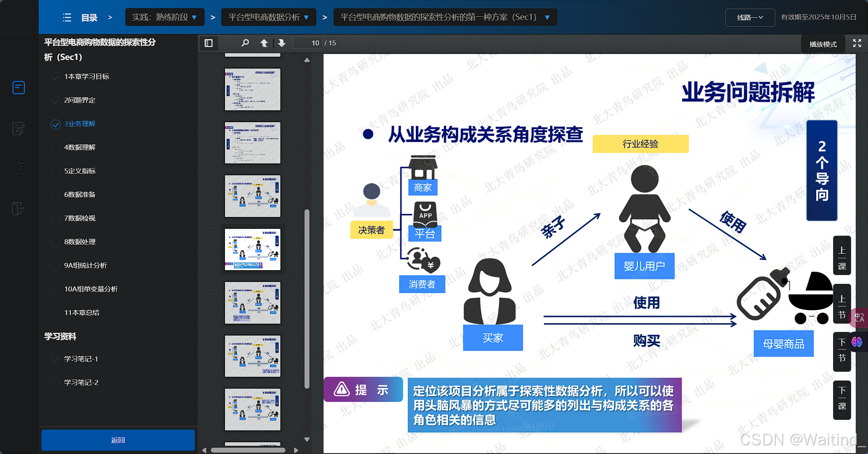Viewport: 868px width, 454px height.
Task: Click the exit icon in left rail
Action: 18,209
